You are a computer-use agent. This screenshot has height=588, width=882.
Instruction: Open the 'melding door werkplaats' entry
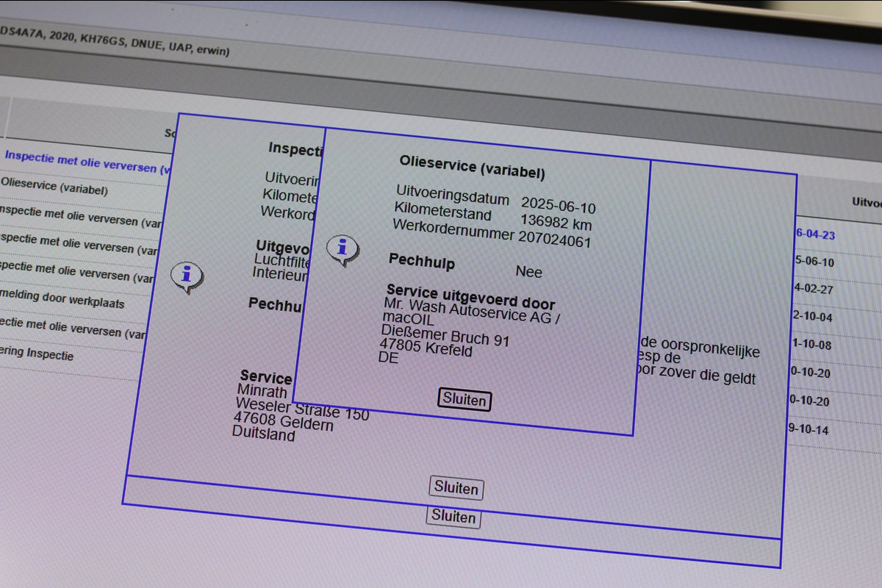(62, 301)
